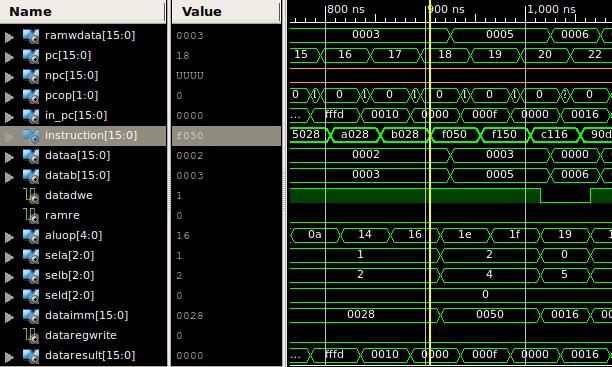
Task: Click the bus icon beside selb[2:0]
Action: 31,276
